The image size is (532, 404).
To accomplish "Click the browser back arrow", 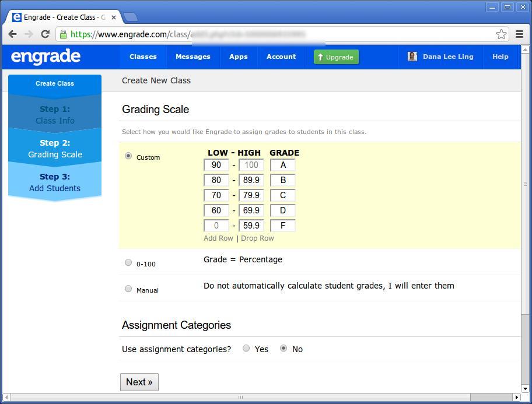I will click(12, 34).
